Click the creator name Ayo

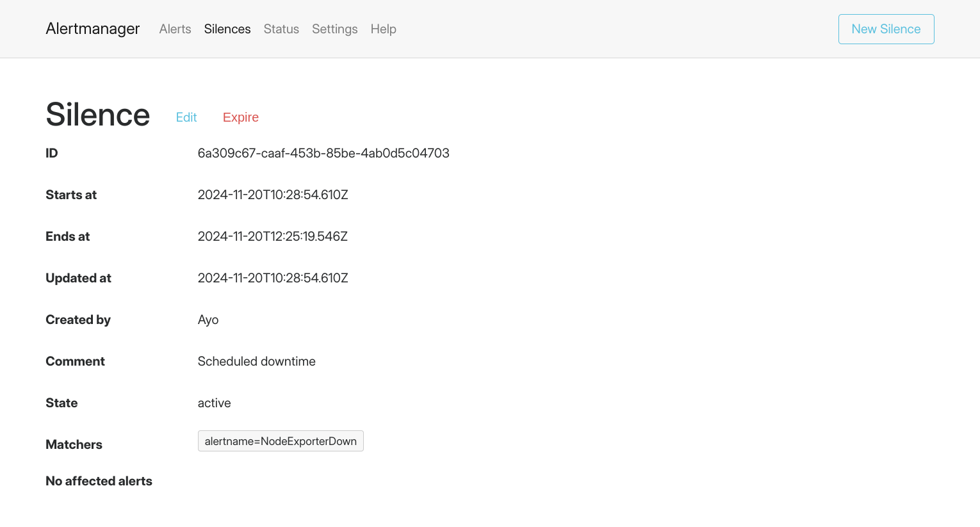coord(208,320)
